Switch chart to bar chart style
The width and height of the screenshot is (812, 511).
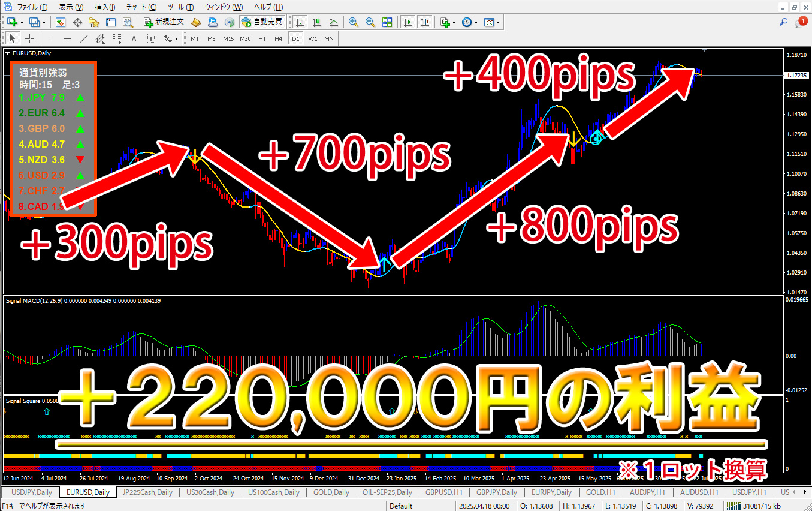point(300,22)
